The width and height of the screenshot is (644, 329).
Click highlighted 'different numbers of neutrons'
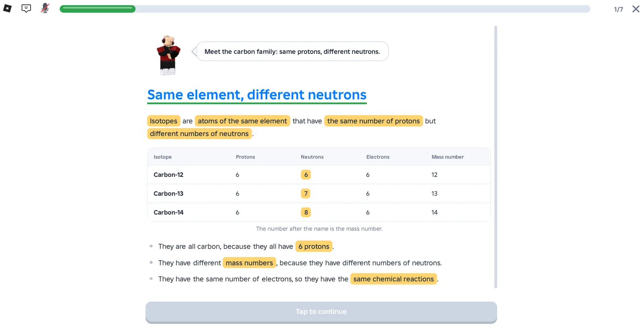click(x=199, y=134)
